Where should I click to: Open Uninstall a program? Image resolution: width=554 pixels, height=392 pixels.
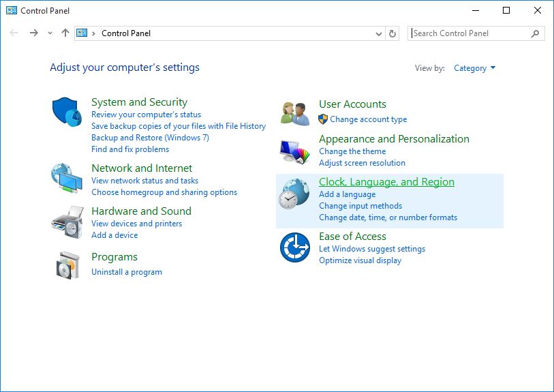127,272
